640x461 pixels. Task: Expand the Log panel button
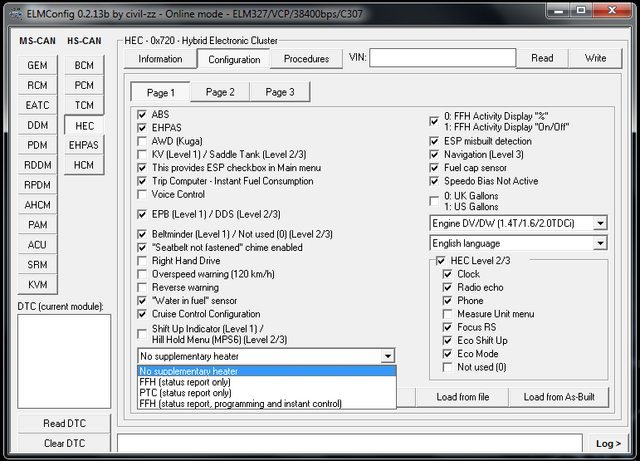pos(608,444)
